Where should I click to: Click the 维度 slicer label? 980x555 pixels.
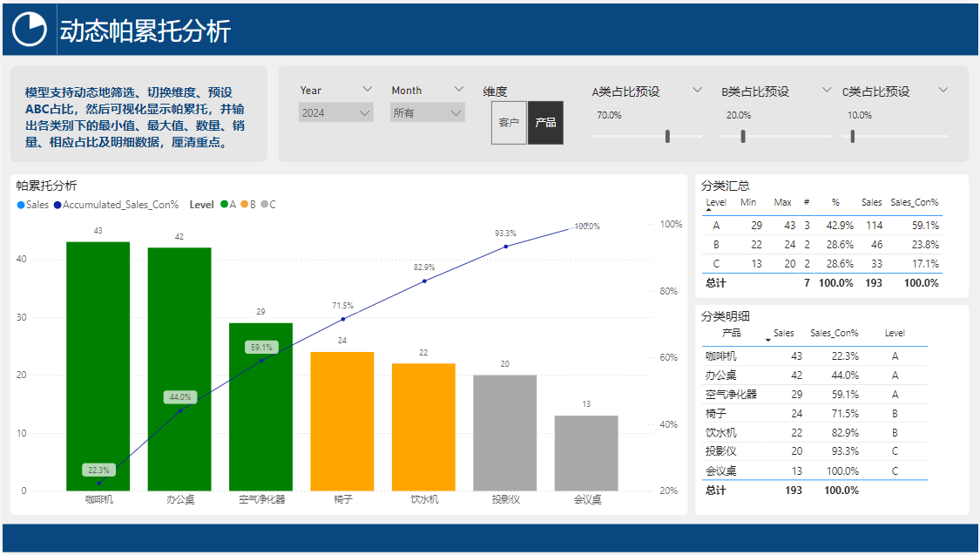[495, 91]
